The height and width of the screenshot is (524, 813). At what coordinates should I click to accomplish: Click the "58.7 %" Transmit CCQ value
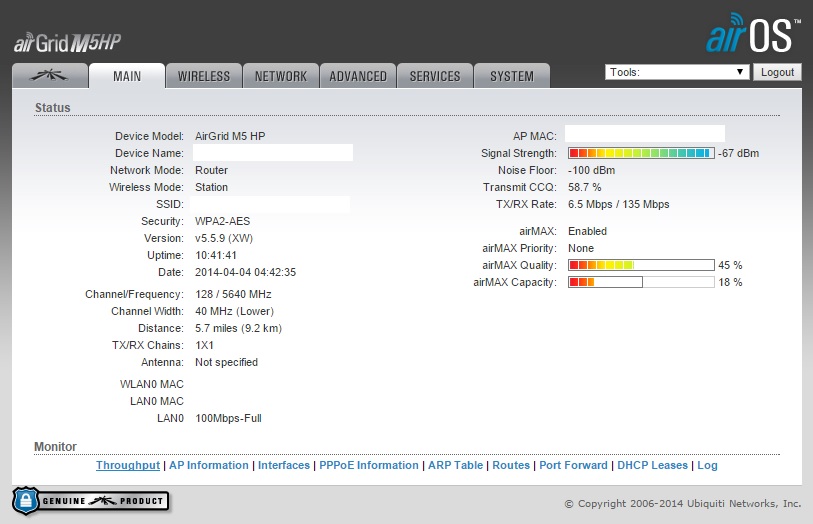pyautogui.click(x=584, y=187)
